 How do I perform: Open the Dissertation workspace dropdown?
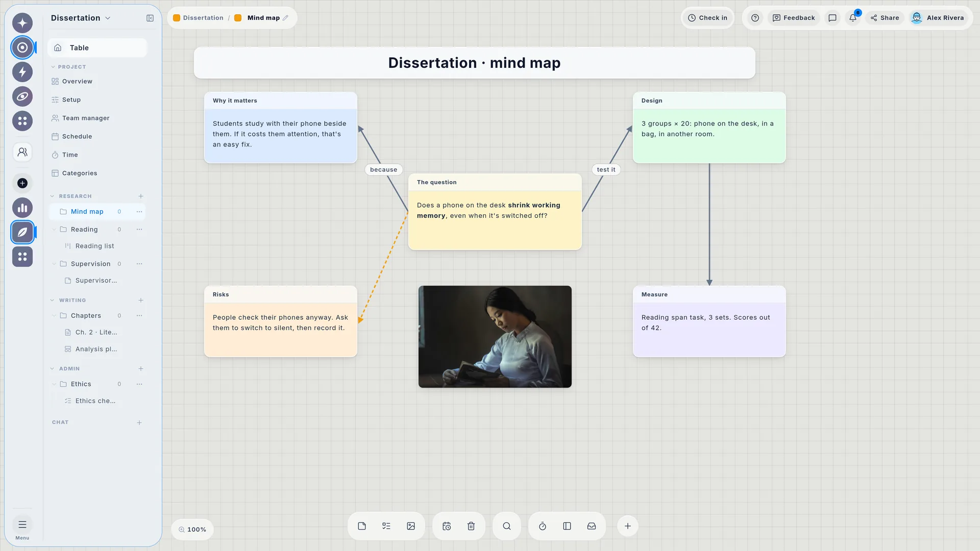(x=81, y=18)
